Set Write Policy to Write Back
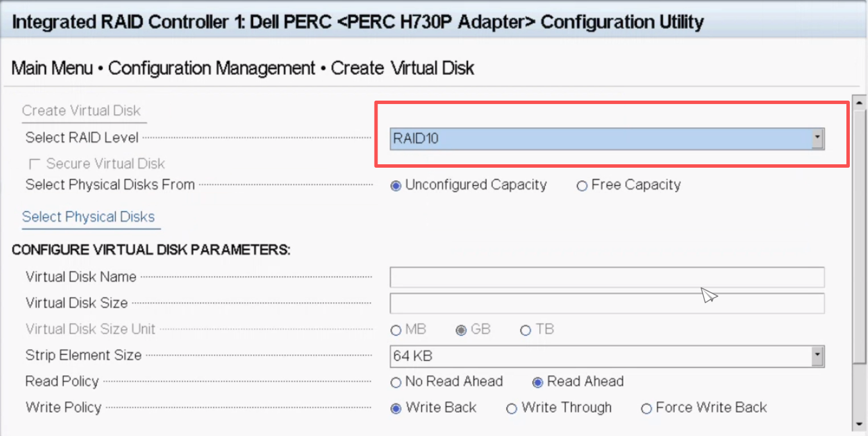Screen dimensions: 868x436 tap(396, 409)
